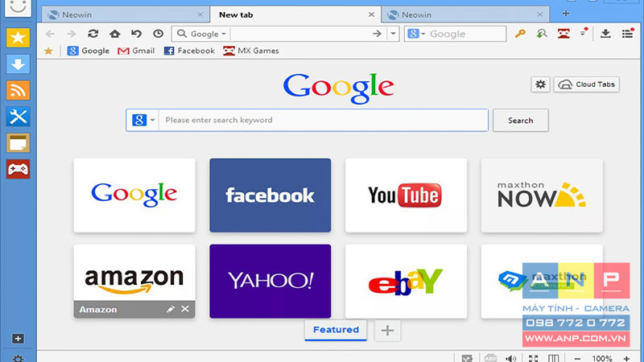644x362 pixels.
Task: Go to the home page
Action: point(114,34)
